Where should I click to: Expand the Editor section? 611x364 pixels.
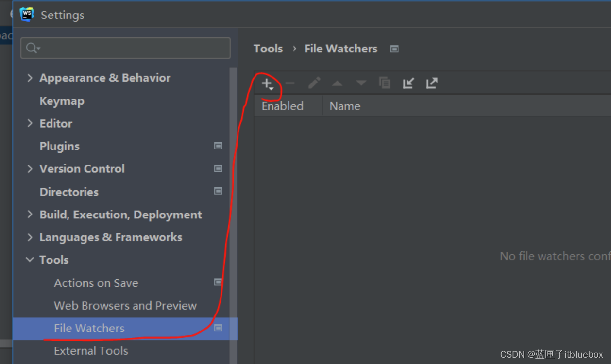pos(30,123)
